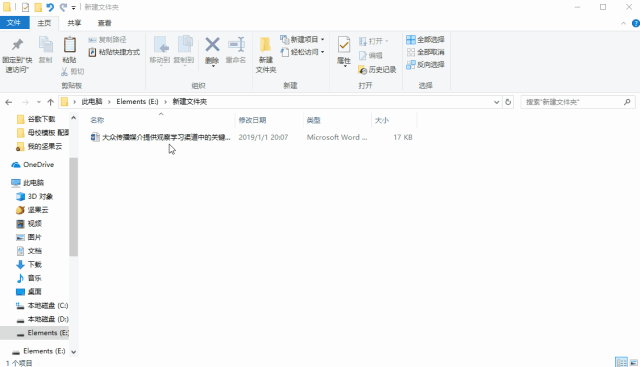Screen dimensions: 640x367
Task: Open New item (新建项目) dropdown
Action: tap(302, 40)
